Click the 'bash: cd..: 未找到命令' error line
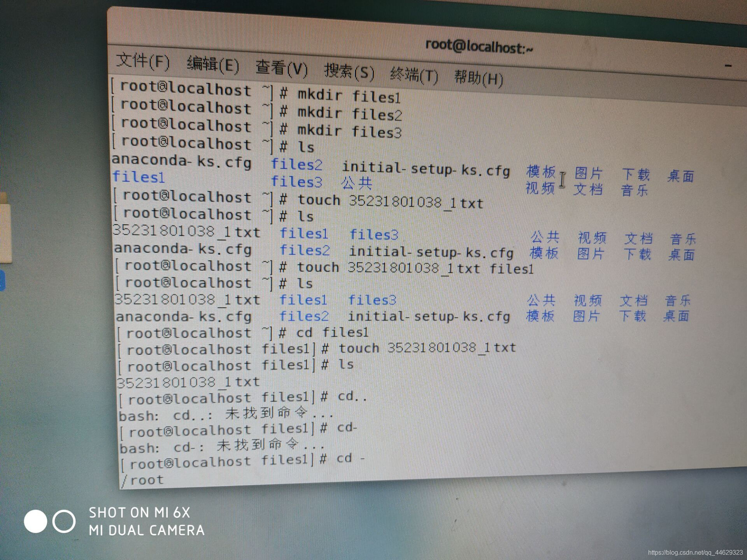 [226, 414]
